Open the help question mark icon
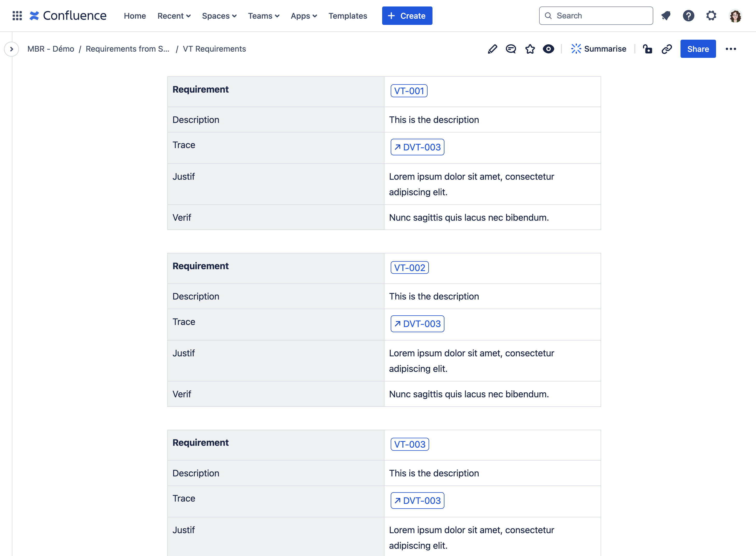Image resolution: width=756 pixels, height=556 pixels. pos(689,16)
